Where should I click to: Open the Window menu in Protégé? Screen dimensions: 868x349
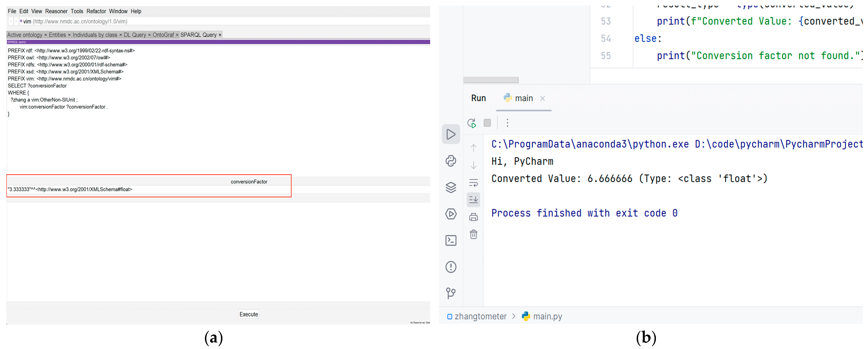click(x=118, y=11)
